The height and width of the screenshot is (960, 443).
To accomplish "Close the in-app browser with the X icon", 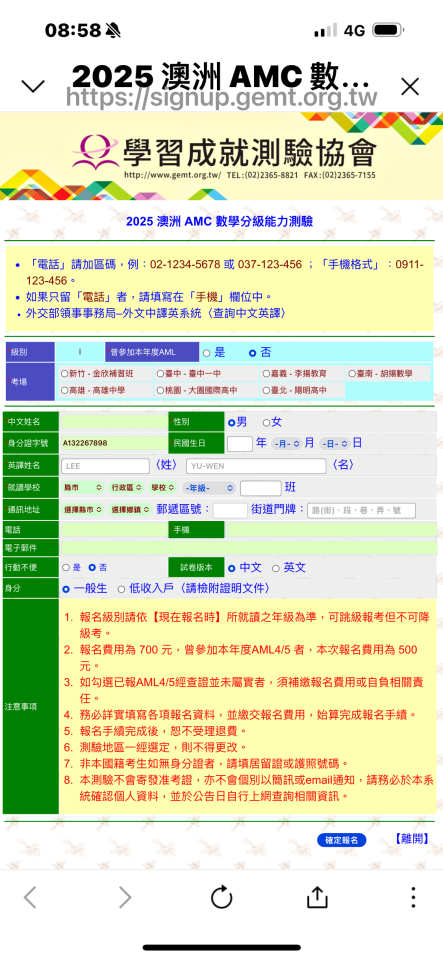I will tap(410, 86).
